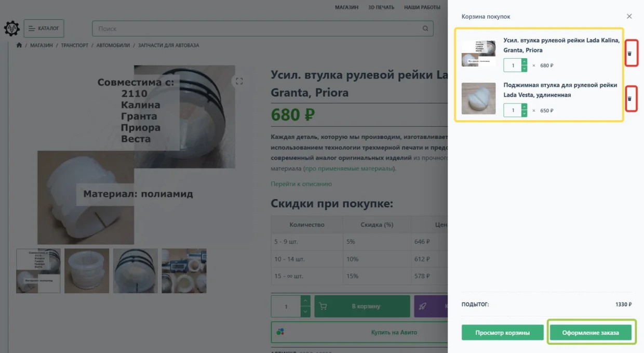Edit Kalina bushing cart quantity field
This screenshot has width=644, height=353.
coord(513,66)
